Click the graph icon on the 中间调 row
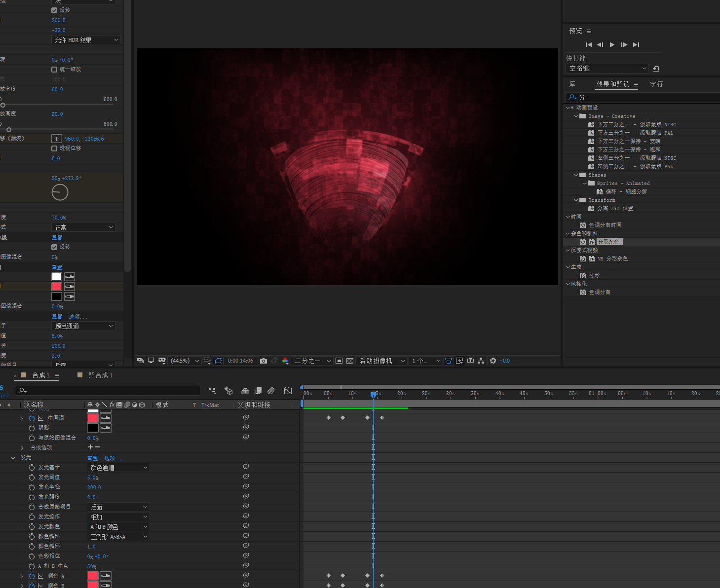This screenshot has width=720, height=588. coord(40,418)
